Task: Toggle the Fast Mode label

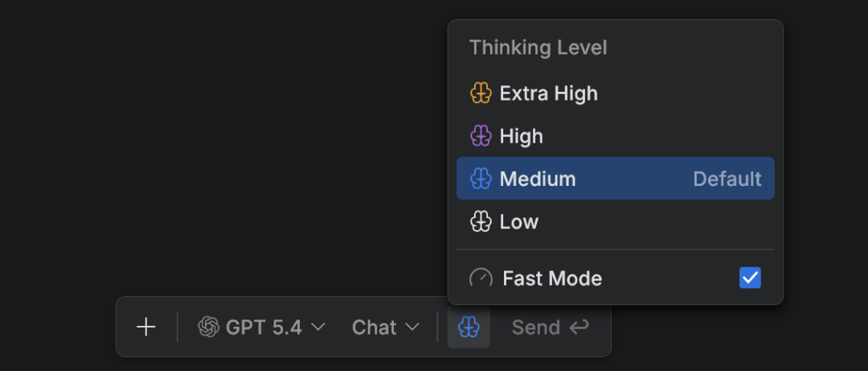Action: click(552, 278)
